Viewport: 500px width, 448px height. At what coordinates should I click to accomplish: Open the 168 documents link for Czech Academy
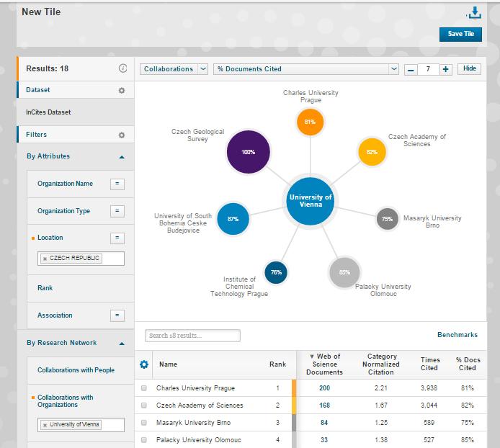click(x=324, y=406)
